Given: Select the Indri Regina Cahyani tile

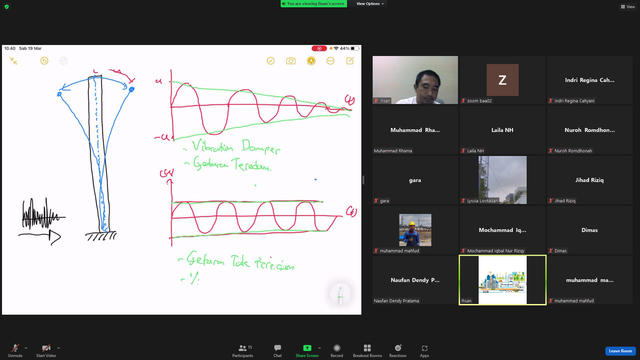Looking at the screenshot, I should (x=589, y=80).
